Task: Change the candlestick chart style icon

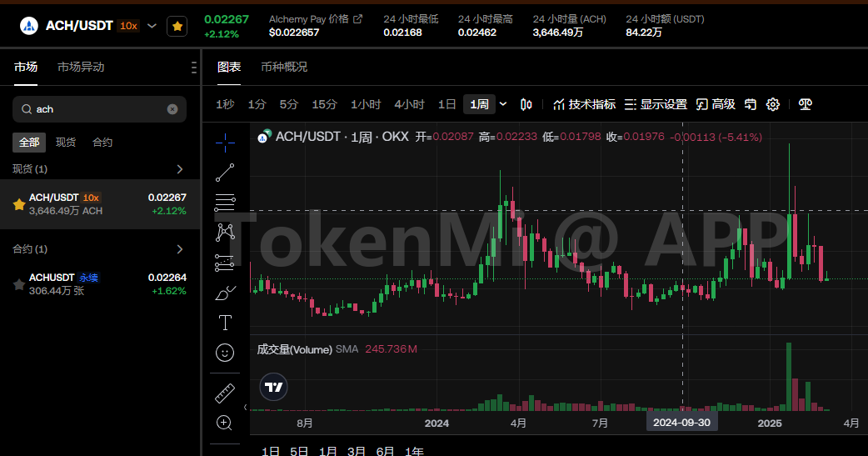Action: pos(526,104)
